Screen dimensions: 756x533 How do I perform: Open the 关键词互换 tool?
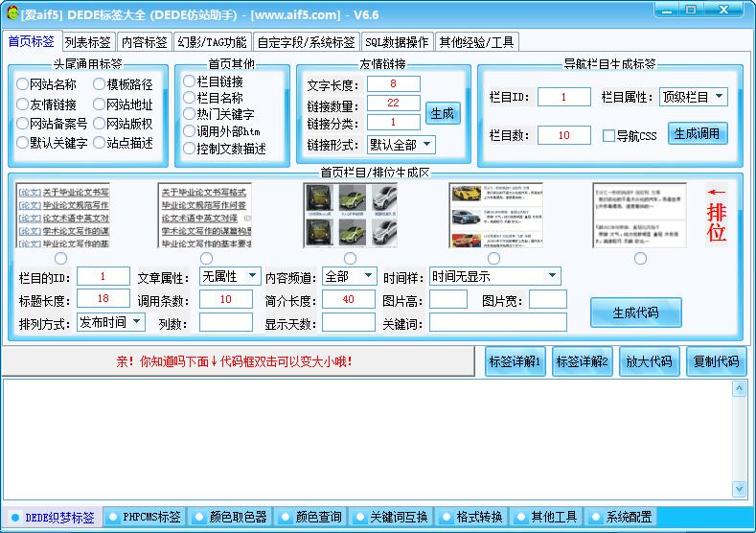[x=391, y=518]
